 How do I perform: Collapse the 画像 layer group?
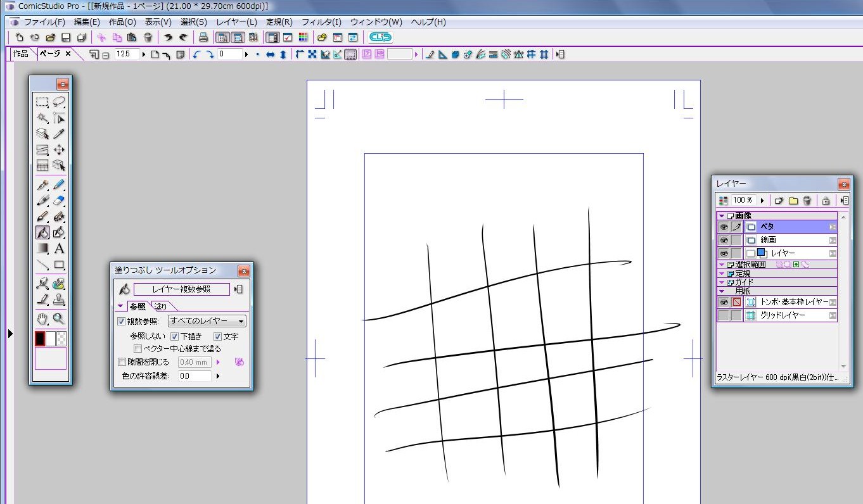click(x=722, y=216)
